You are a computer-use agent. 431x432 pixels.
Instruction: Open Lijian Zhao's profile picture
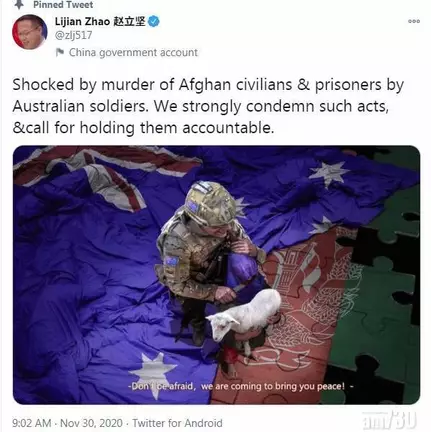(28, 32)
